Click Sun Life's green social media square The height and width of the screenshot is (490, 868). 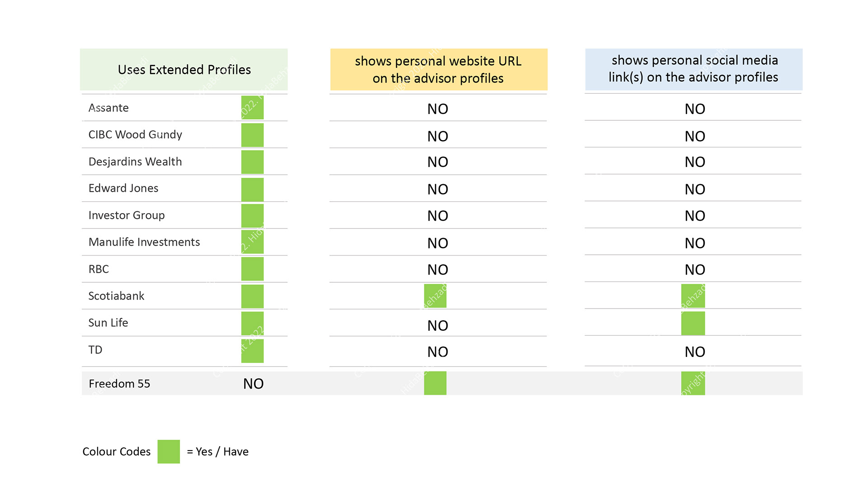(693, 323)
